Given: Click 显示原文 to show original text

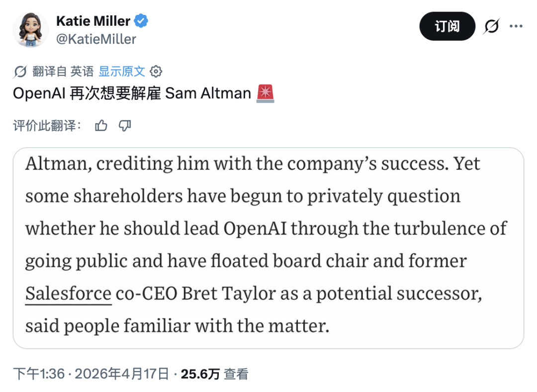Looking at the screenshot, I should coord(122,72).
